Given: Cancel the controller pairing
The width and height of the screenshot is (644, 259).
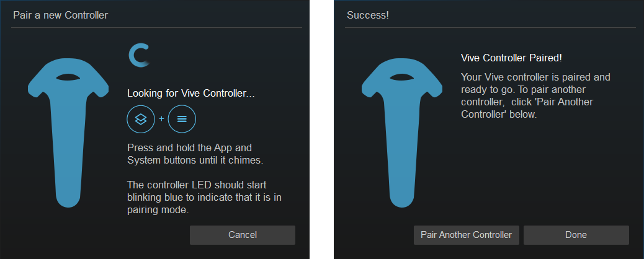Looking at the screenshot, I should click(243, 235).
